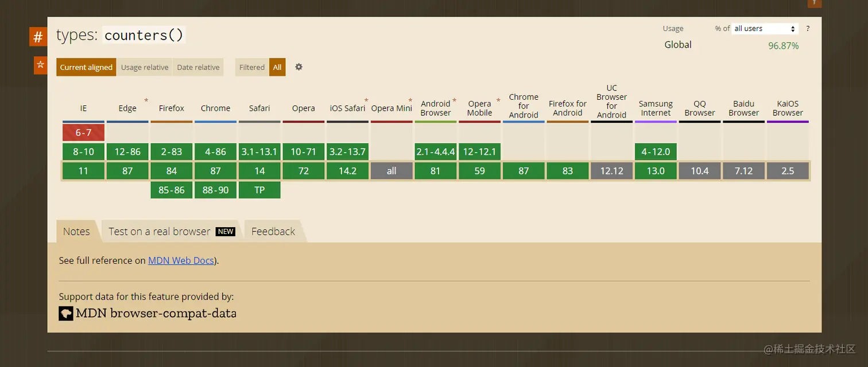
Task: Click the Samsung Internet 13.0 cell
Action: pos(656,171)
